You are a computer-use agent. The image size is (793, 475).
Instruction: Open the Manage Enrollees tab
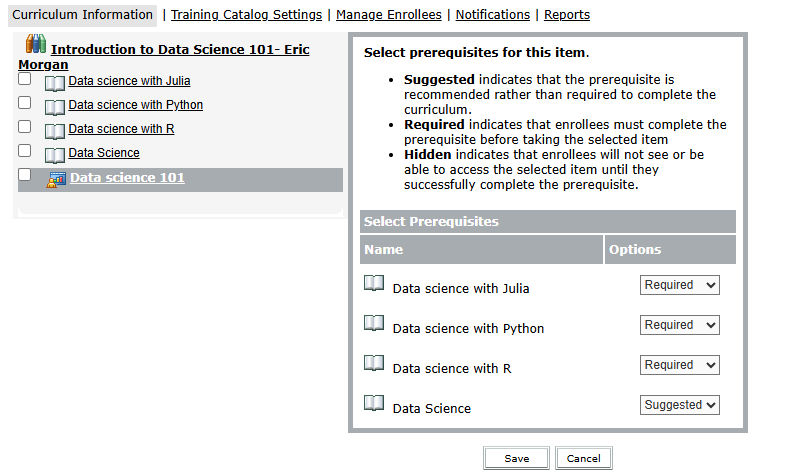pyautogui.click(x=390, y=15)
